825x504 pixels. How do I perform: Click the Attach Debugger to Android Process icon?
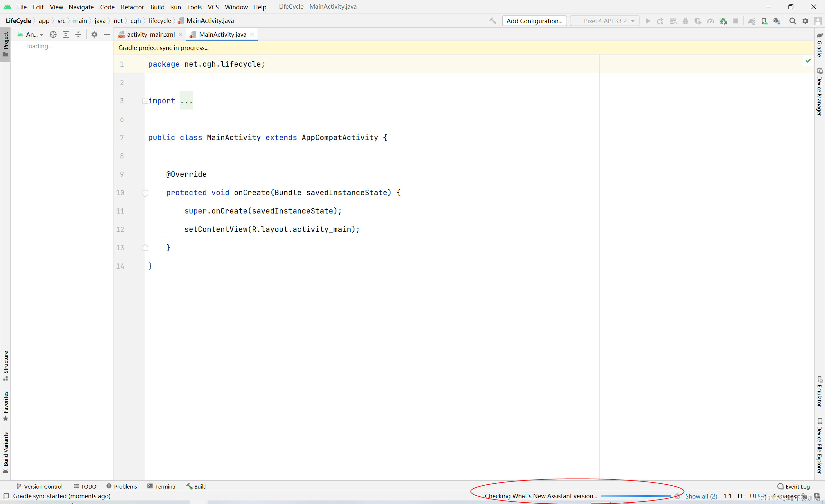pos(723,21)
